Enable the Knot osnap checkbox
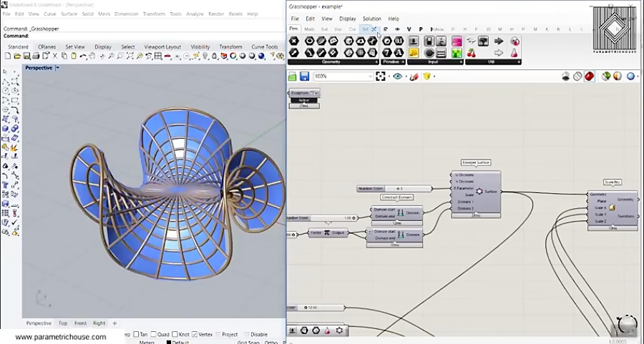 click(x=175, y=334)
